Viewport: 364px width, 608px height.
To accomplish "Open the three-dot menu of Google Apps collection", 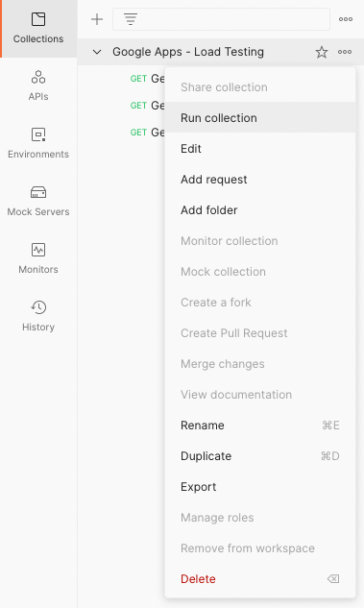I will (x=345, y=52).
